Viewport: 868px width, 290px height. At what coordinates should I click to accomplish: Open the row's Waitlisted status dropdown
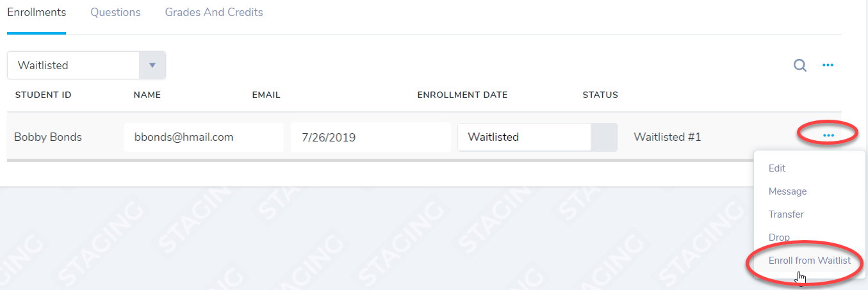[603, 137]
